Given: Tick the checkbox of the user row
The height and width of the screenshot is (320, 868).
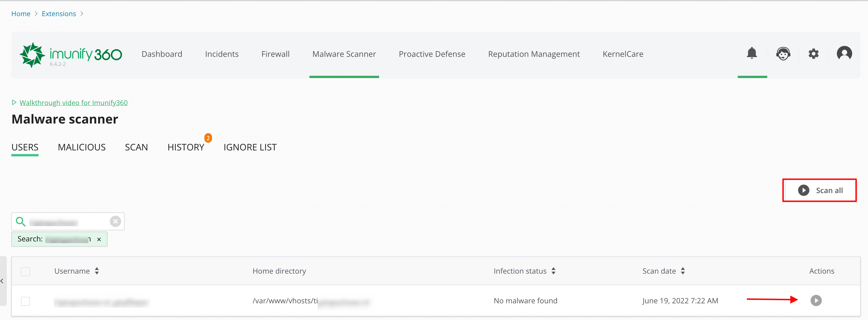Looking at the screenshot, I should (25, 301).
